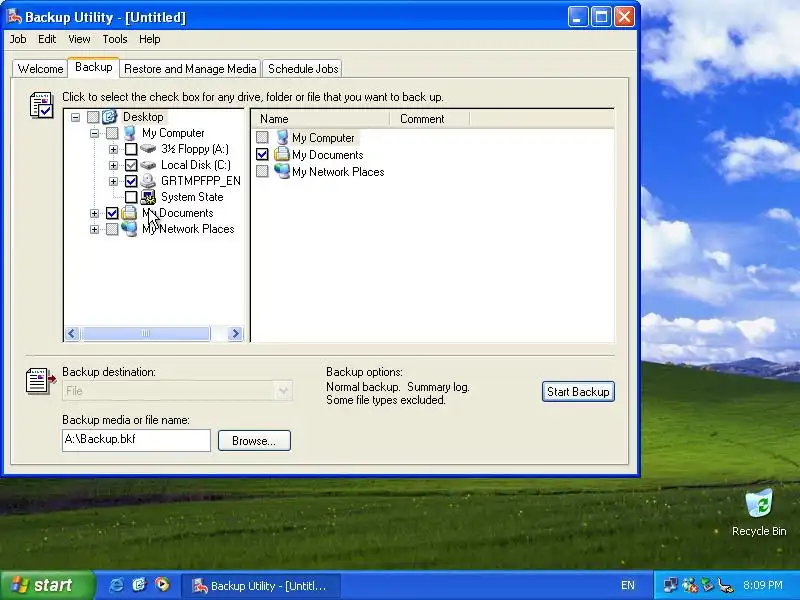Click the security alert tray icon

pos(689,585)
